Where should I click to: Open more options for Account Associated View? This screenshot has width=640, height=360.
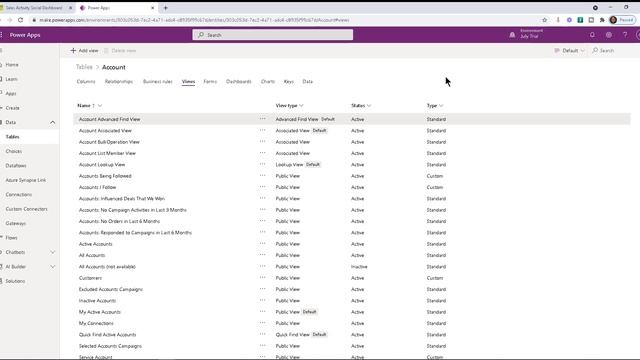[262, 130]
